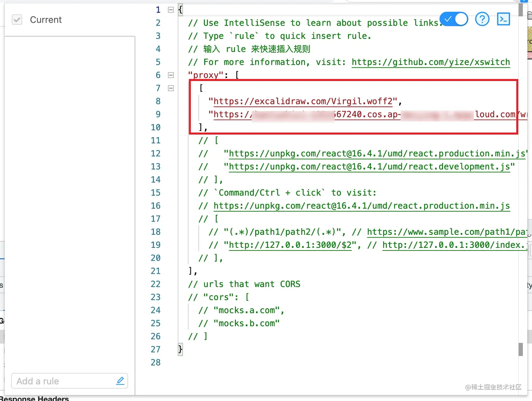The height and width of the screenshot is (401, 532).
Task: Select the Current rule entry
Action: click(x=46, y=20)
